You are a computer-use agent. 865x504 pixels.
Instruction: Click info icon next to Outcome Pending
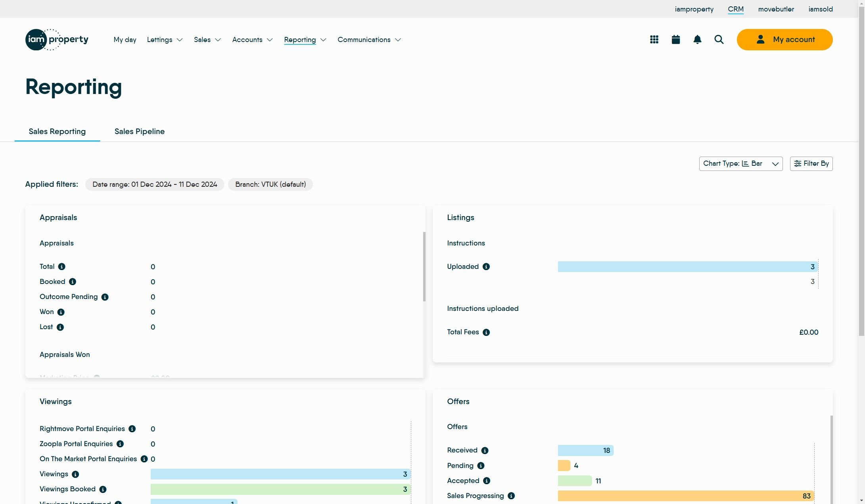point(105,297)
